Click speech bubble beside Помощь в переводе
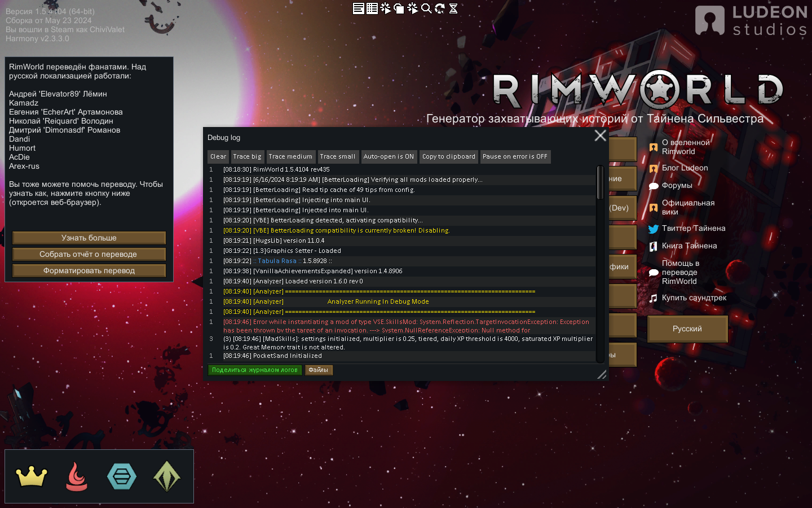The image size is (812, 508). (x=654, y=273)
